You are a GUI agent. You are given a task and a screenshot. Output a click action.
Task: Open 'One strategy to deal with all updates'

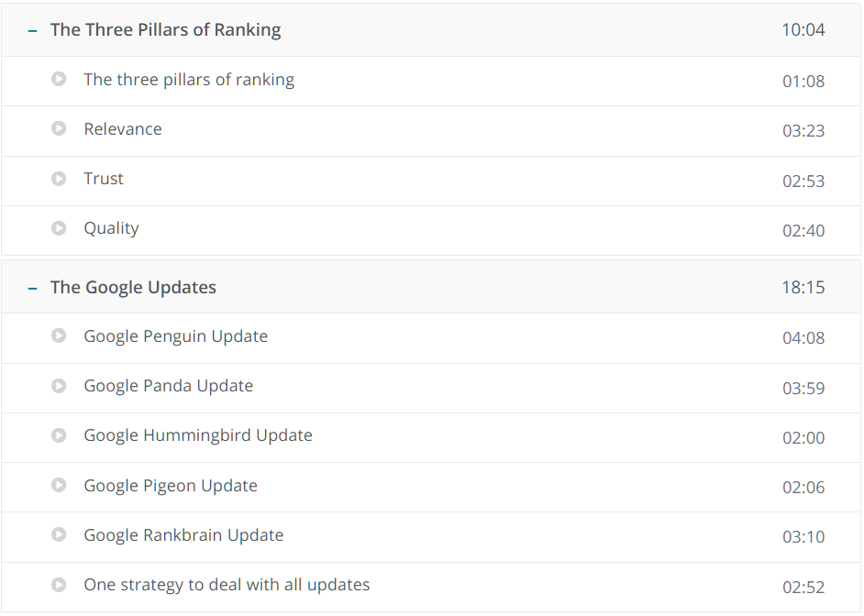(x=227, y=585)
